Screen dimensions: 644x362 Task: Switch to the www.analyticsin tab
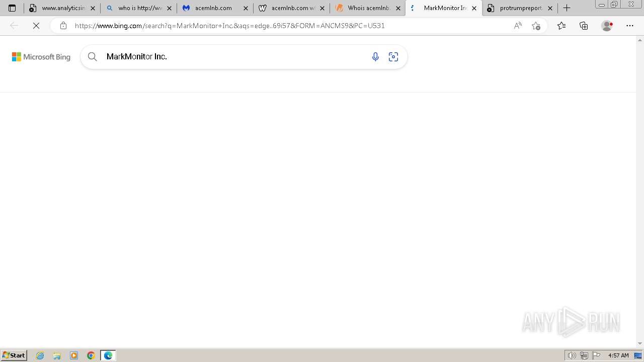point(62,8)
